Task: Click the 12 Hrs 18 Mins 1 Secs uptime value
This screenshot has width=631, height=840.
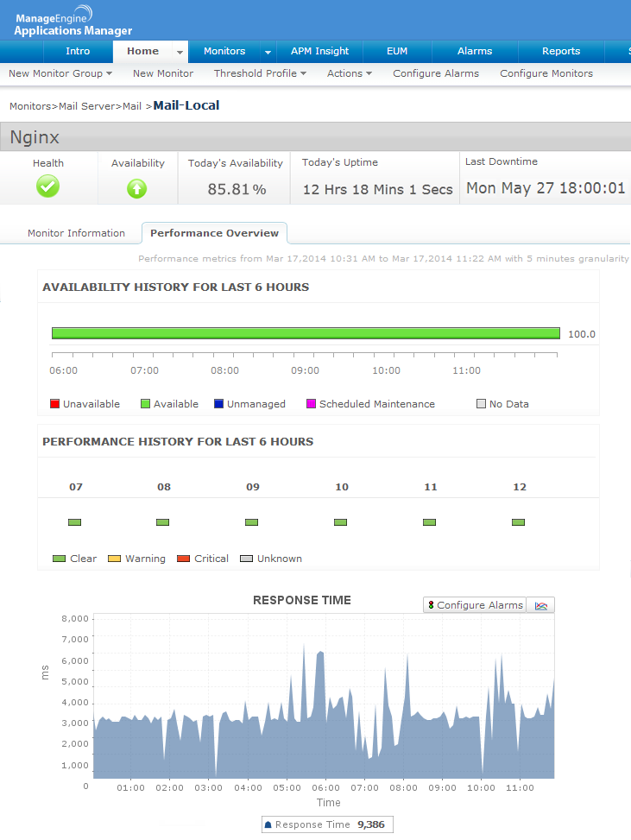Action: click(x=377, y=190)
